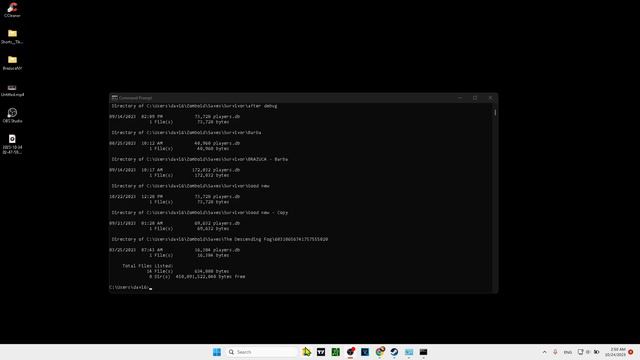Open the OBS Studio icon with the red dot on the taskbar
Screen dimensions: 640x360
coord(350,352)
